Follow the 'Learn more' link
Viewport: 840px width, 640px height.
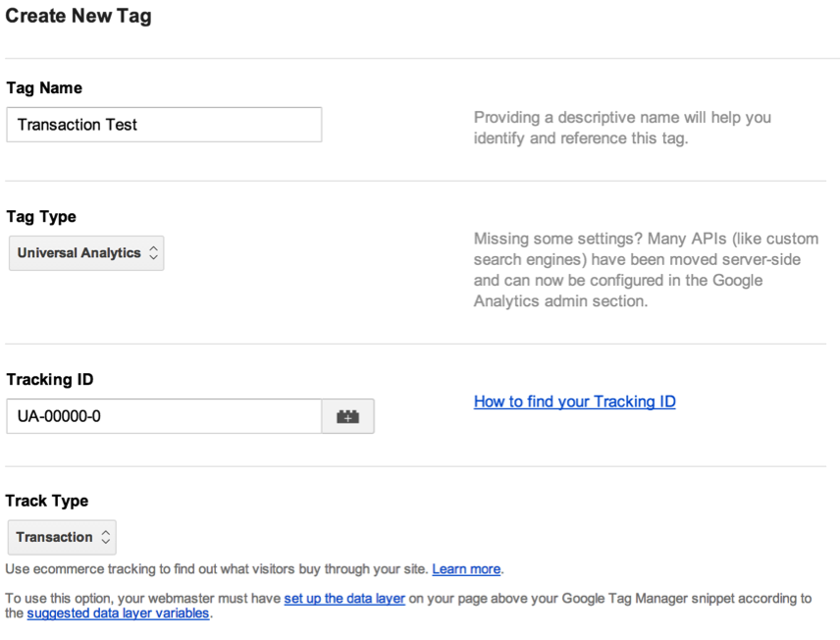pos(466,569)
